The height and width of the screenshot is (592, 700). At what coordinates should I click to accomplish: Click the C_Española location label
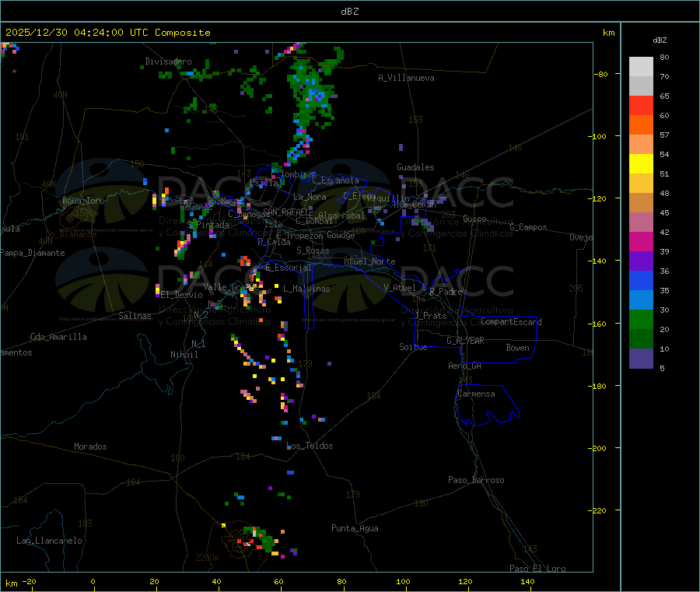point(336,180)
